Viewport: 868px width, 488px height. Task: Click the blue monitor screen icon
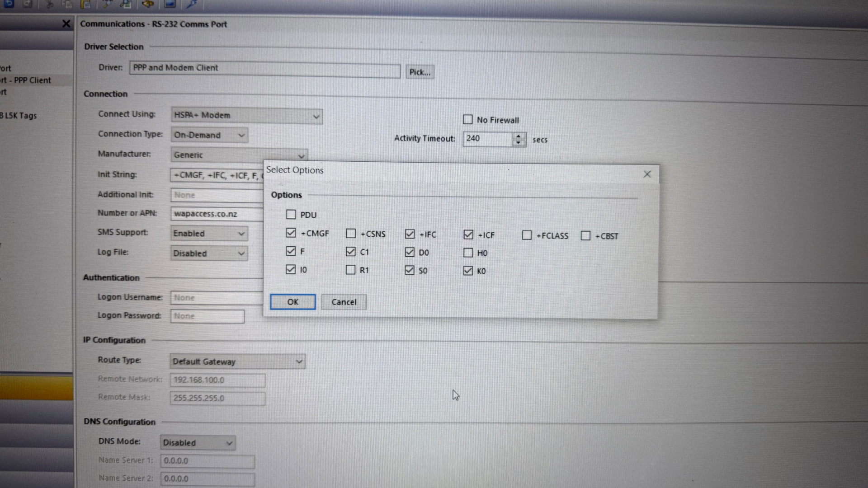(x=170, y=4)
